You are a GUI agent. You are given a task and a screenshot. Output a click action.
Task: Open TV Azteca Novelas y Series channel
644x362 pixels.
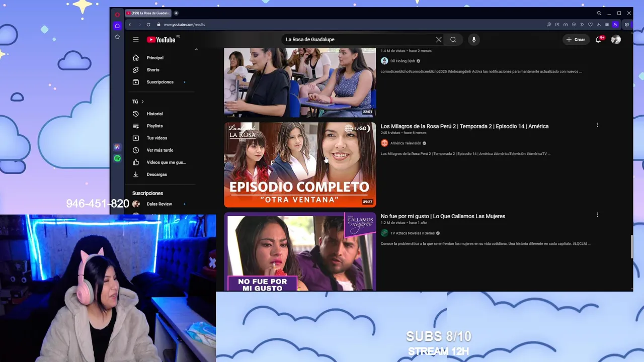413,233
